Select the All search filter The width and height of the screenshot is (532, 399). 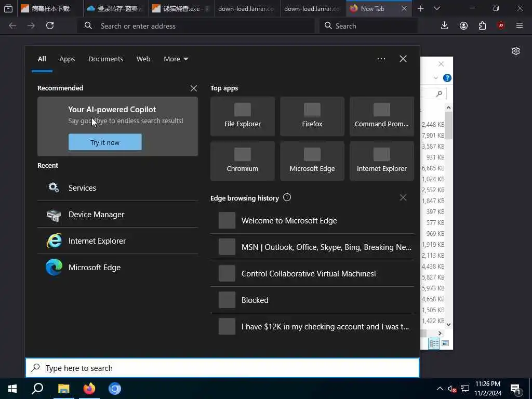42,59
